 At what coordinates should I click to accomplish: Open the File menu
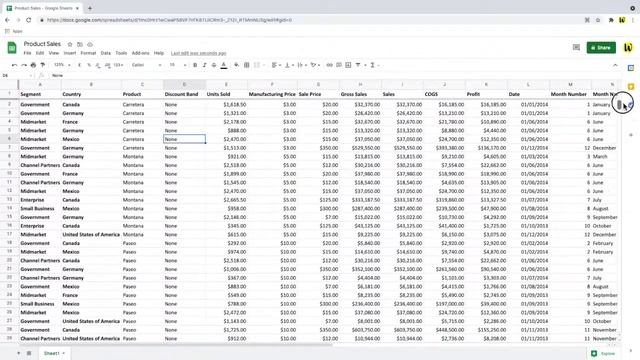click(27, 53)
